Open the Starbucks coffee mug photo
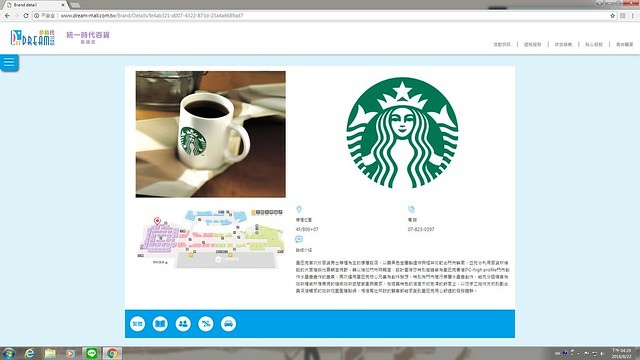This screenshot has height=360, width=640. pos(211,134)
